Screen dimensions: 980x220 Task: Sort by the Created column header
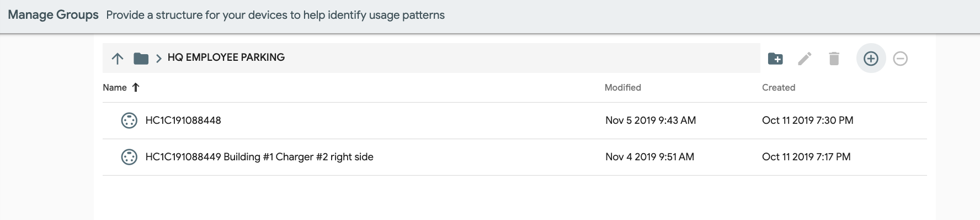(x=779, y=87)
